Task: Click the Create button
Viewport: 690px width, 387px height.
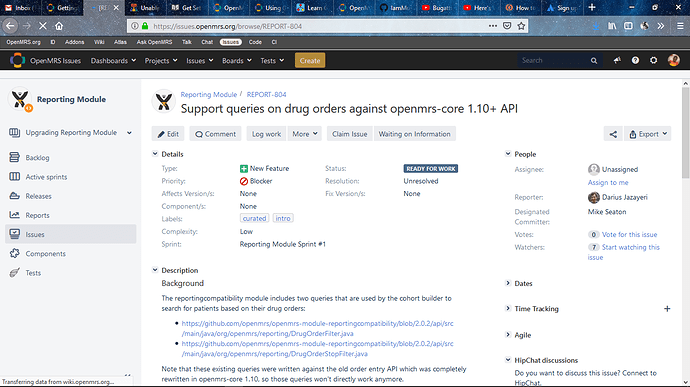Action: pos(310,61)
